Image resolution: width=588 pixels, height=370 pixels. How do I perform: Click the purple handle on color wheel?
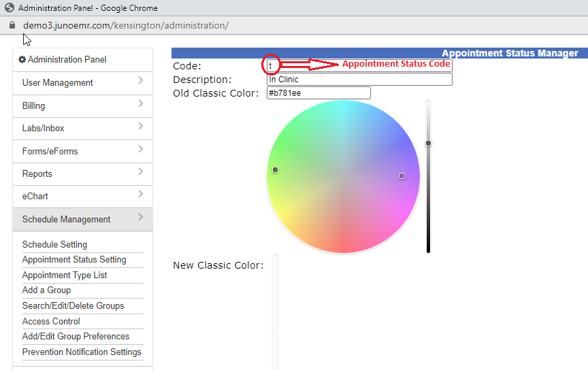[402, 176]
